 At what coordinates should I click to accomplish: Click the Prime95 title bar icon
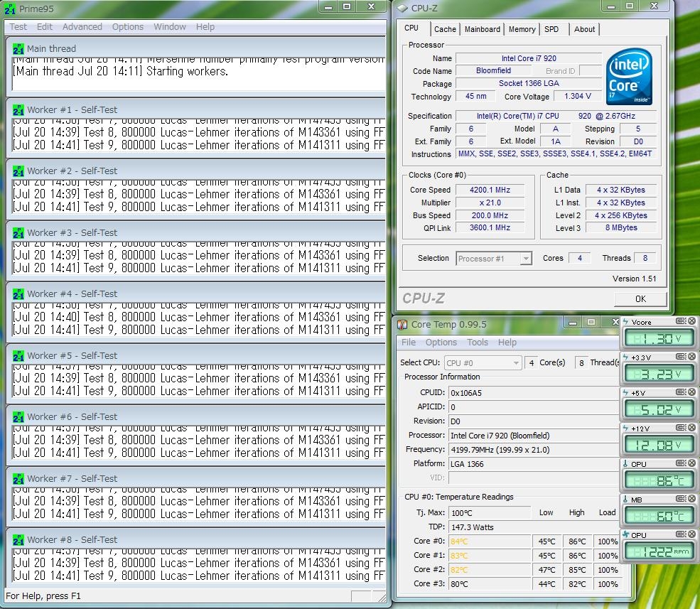(9, 9)
